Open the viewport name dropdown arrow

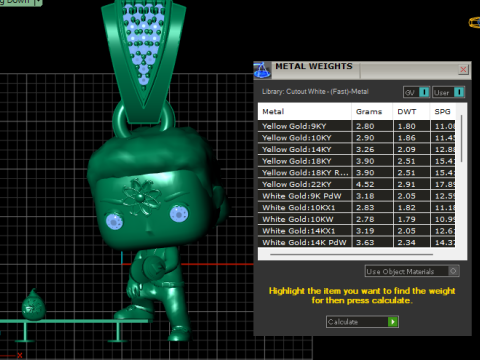pos(39,2)
